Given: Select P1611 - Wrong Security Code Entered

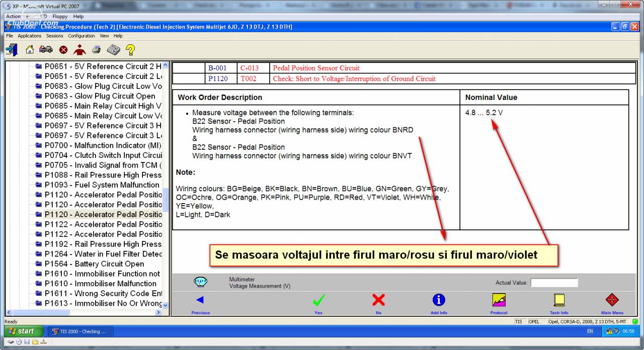Looking at the screenshot, I should pos(103,293).
